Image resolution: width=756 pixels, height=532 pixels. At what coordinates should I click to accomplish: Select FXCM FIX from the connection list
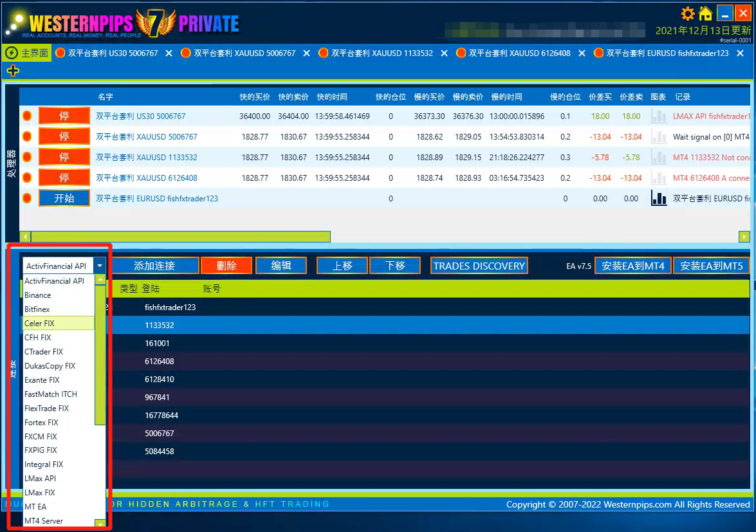point(59,436)
